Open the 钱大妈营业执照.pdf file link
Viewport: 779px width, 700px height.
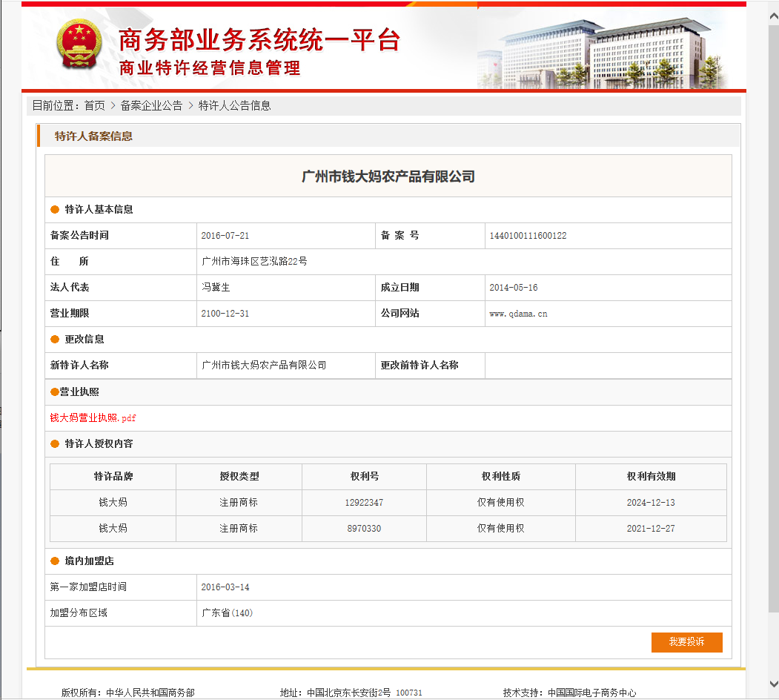coord(93,418)
